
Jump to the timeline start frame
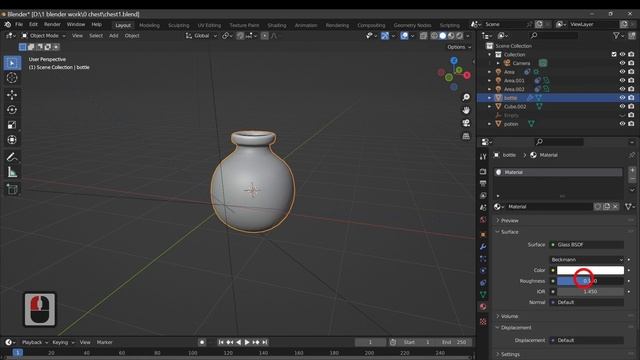(220, 342)
